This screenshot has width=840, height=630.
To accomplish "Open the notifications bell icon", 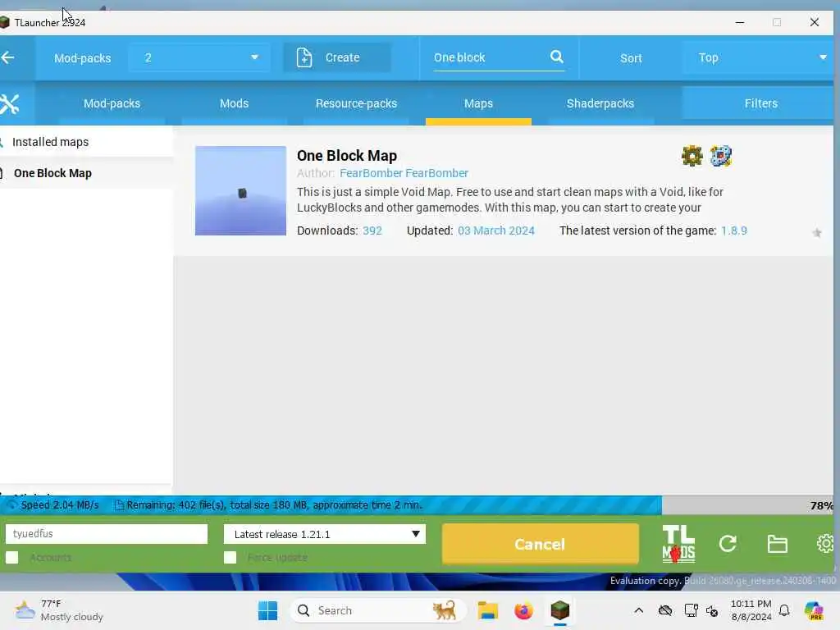I will pos(784,610).
